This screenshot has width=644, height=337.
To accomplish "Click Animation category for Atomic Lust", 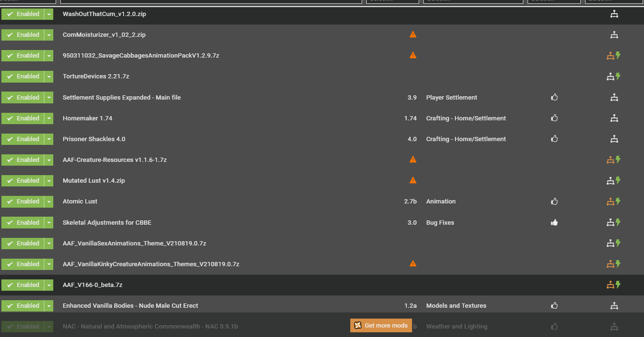I will (441, 202).
